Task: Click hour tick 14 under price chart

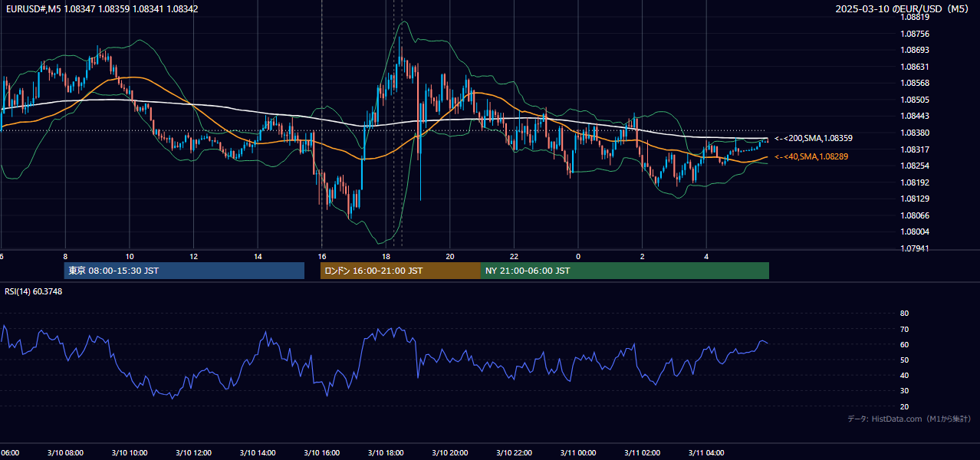Action: point(258,256)
